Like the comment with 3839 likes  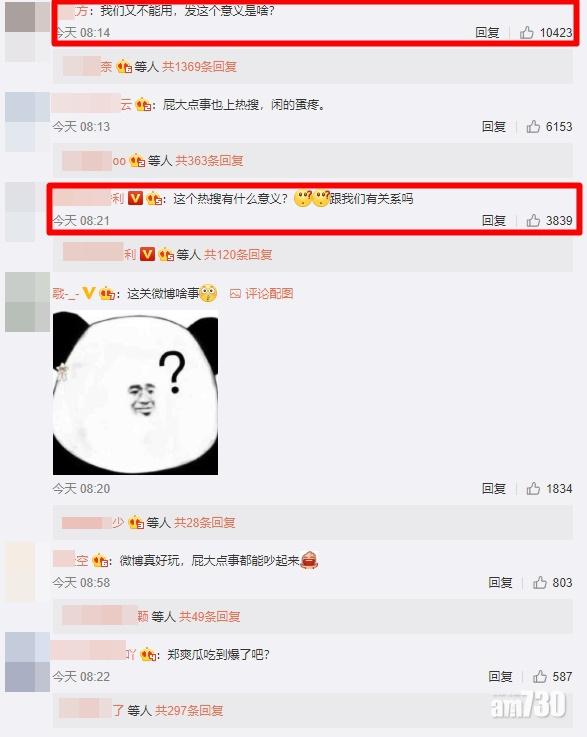coord(533,220)
